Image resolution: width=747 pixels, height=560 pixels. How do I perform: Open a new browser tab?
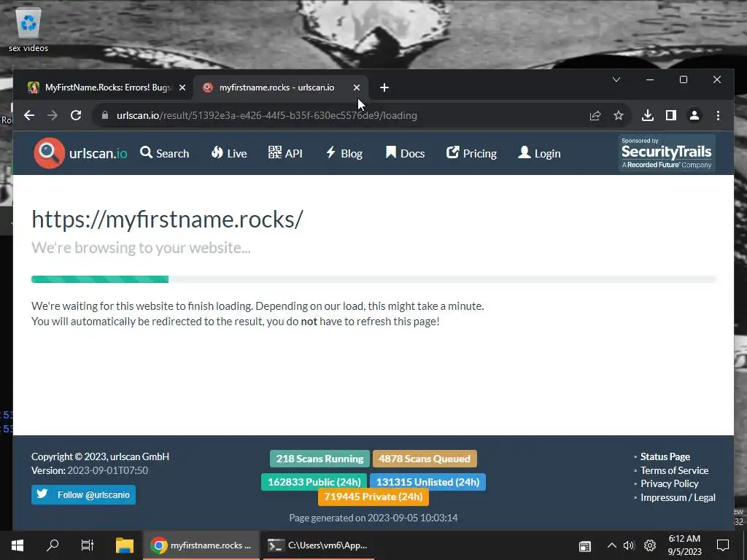coord(384,87)
